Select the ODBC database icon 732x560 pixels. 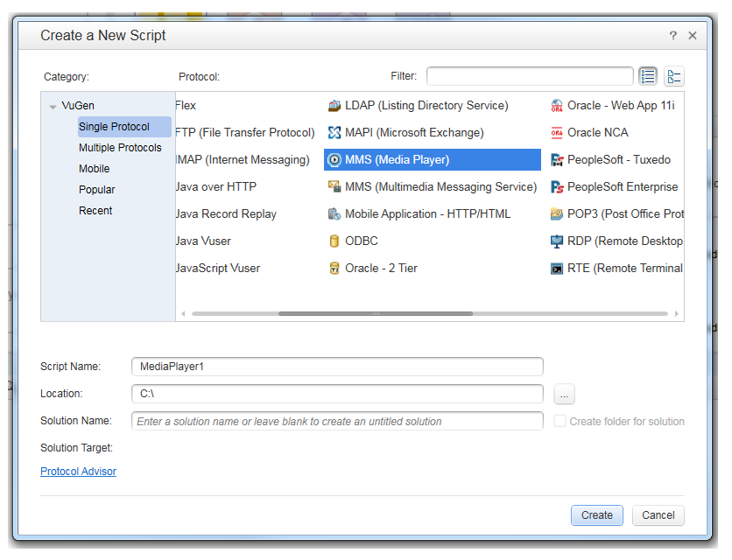pyautogui.click(x=334, y=241)
